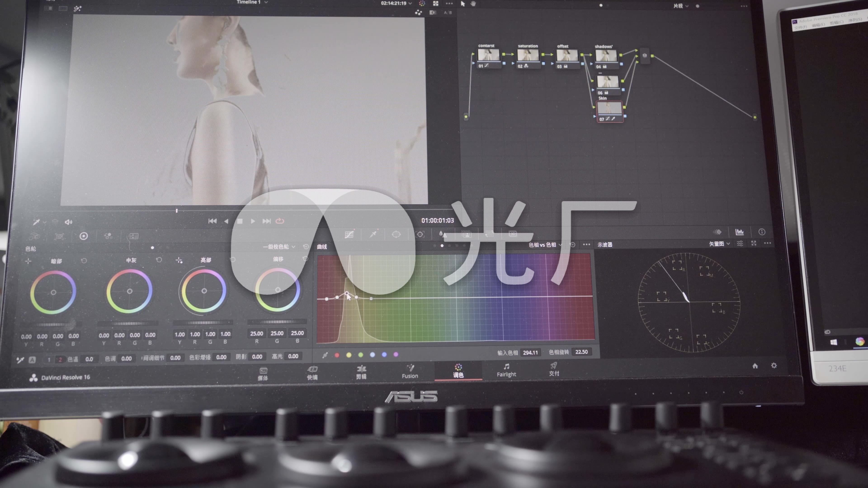Pick black point with 暗部 crosshair

click(28, 261)
